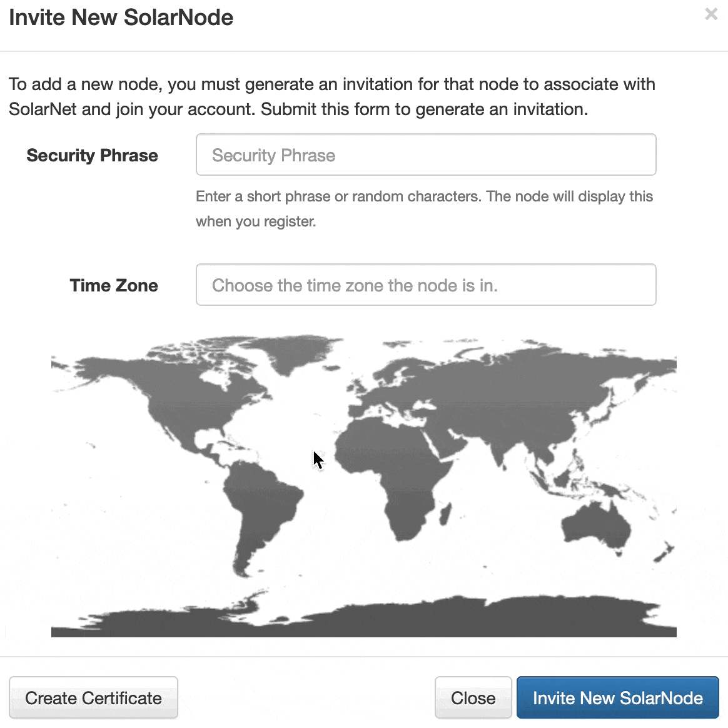Image resolution: width=728 pixels, height=728 pixels.
Task: Click the Create Certificate button
Action: [93, 697]
